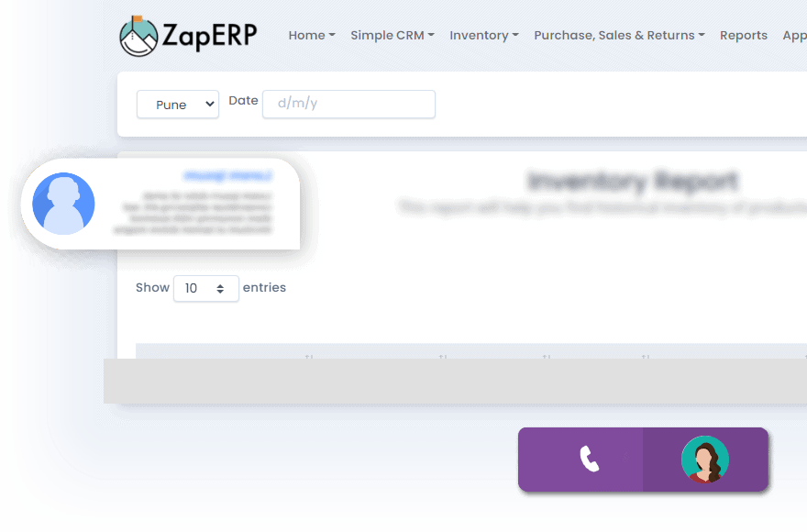Expand the Inventory navigation dropdown
The width and height of the screenshot is (807, 532).
[484, 36]
